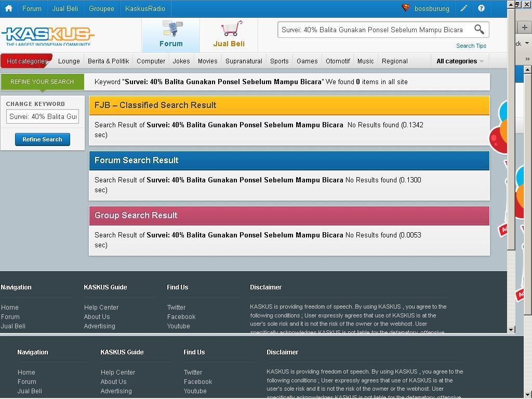Open the Computer category
The image size is (532, 399).
pyautogui.click(x=151, y=61)
